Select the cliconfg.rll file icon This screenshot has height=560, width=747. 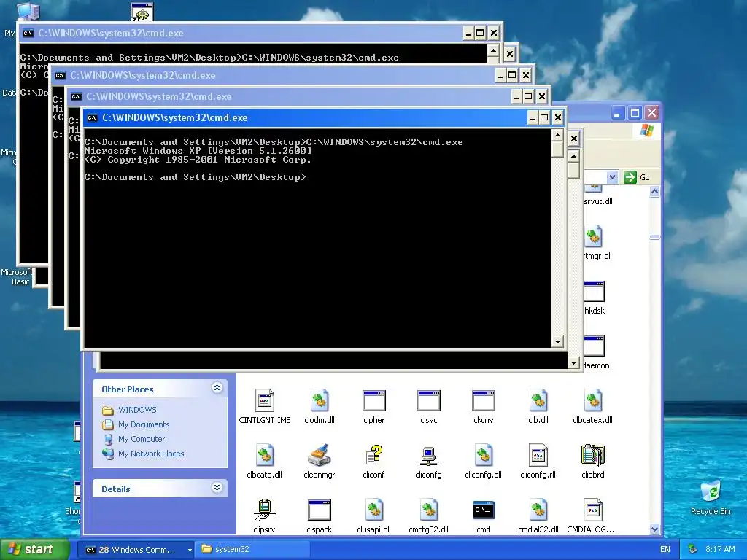[x=538, y=455]
